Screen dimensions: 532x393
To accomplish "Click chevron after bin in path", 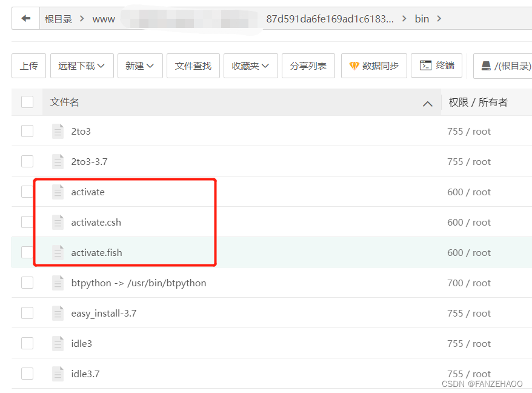I will (439, 18).
